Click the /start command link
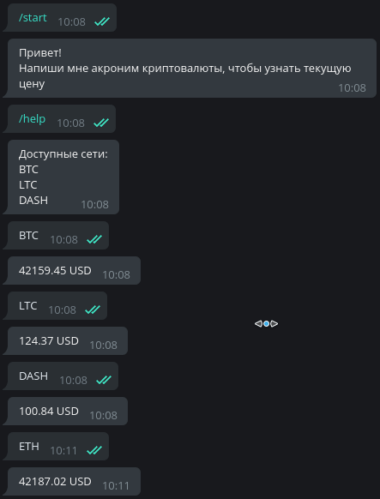The height and width of the screenshot is (499, 380). (x=33, y=18)
